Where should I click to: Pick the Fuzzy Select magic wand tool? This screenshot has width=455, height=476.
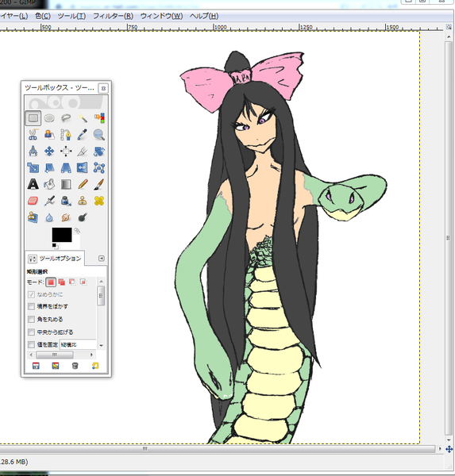point(83,117)
